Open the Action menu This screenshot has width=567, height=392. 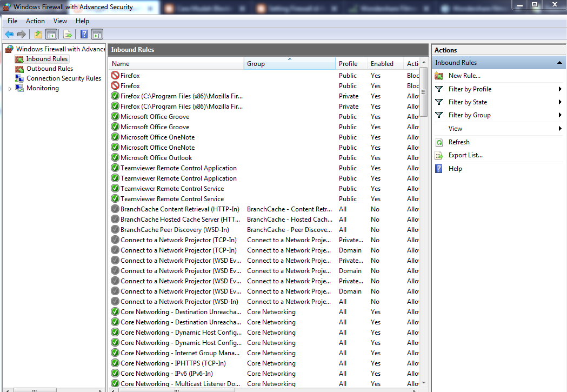(35, 21)
